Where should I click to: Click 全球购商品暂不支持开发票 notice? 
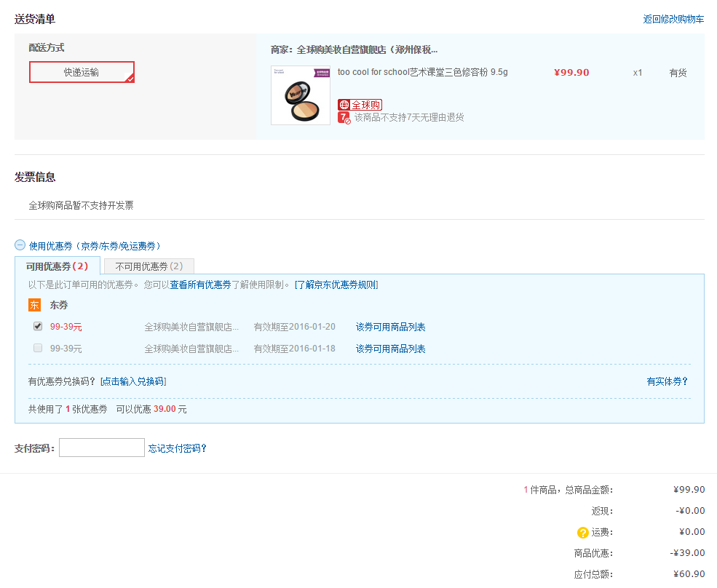tap(81, 206)
